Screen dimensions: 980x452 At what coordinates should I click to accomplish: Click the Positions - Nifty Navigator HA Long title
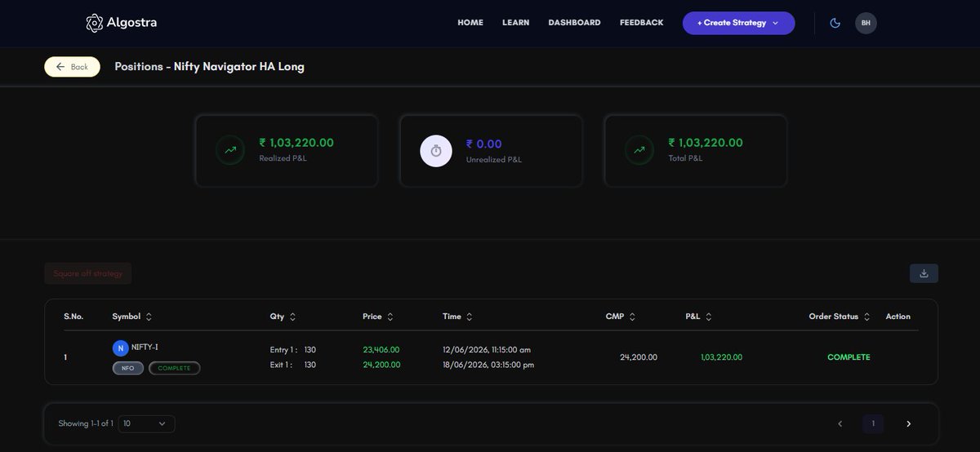pyautogui.click(x=210, y=67)
